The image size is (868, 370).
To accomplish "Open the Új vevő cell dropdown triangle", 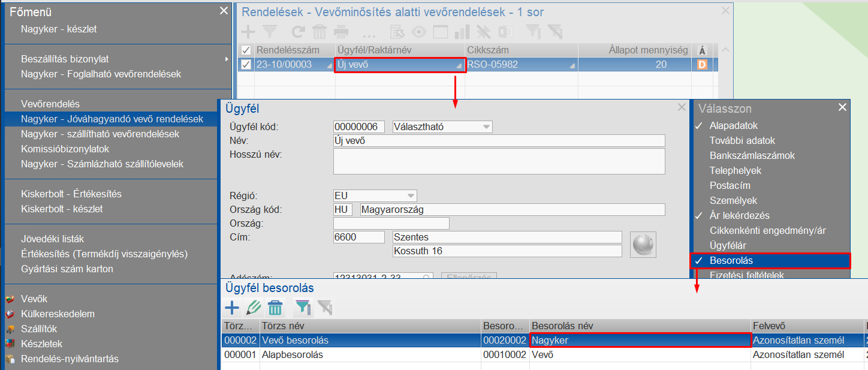I will click(x=459, y=66).
